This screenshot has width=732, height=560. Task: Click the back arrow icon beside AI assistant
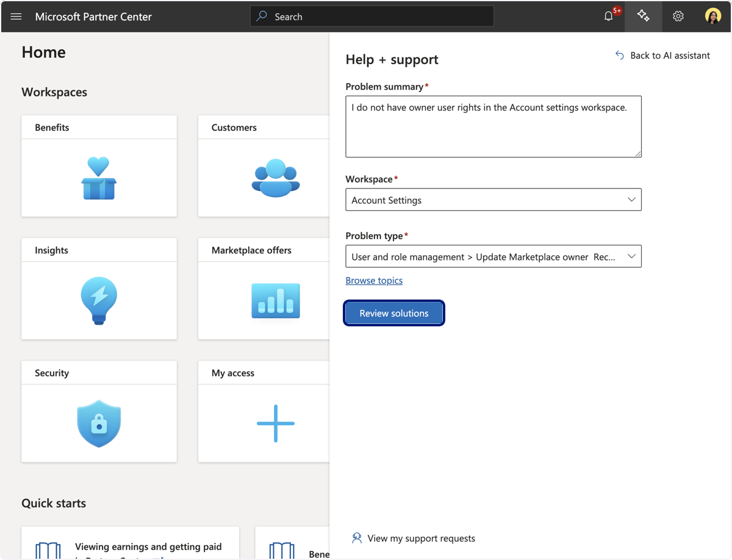[619, 56]
